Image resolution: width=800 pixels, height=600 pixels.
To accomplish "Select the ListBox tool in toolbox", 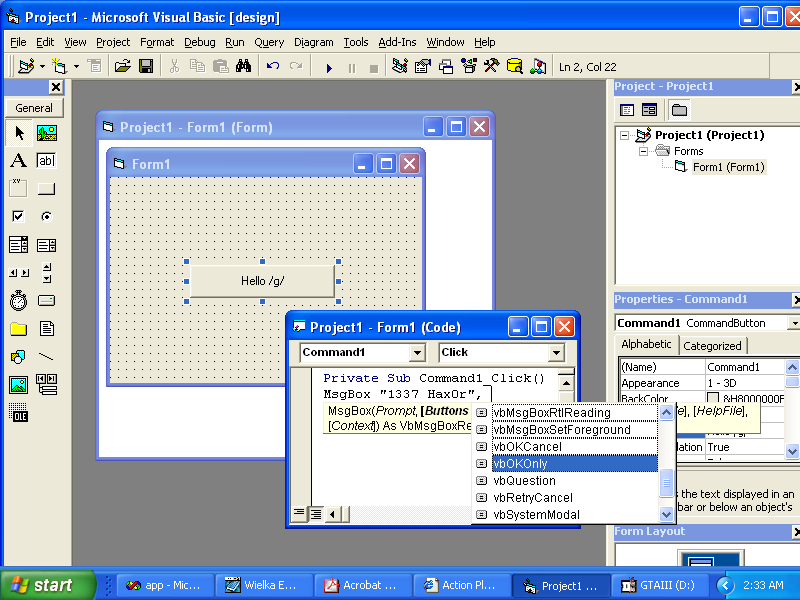I will [46, 245].
